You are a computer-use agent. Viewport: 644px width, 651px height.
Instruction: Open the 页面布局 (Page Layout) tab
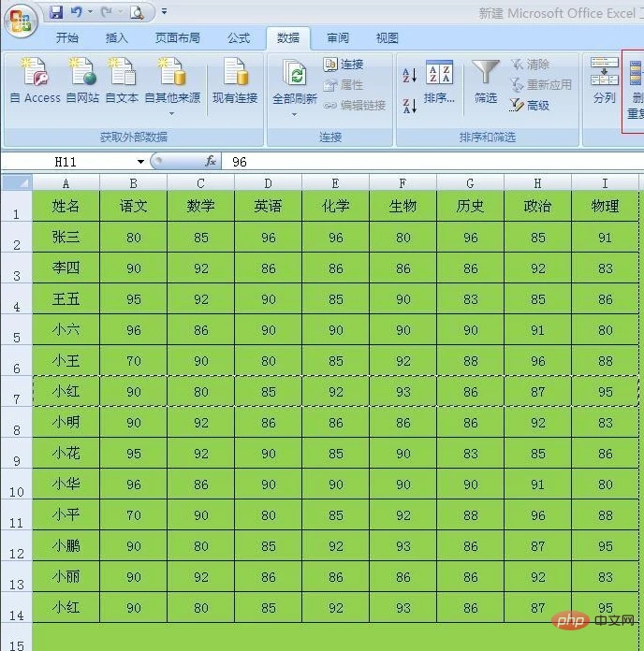177,38
